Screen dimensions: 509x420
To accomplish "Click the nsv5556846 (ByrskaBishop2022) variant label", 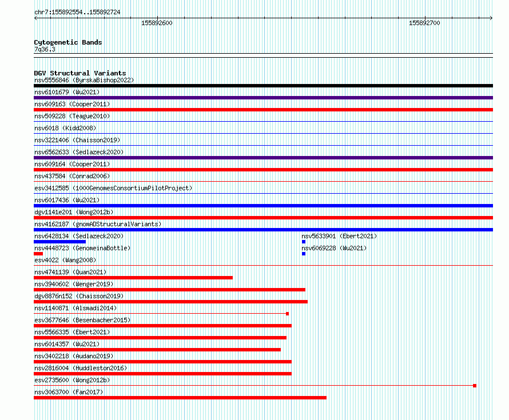I will point(84,80).
